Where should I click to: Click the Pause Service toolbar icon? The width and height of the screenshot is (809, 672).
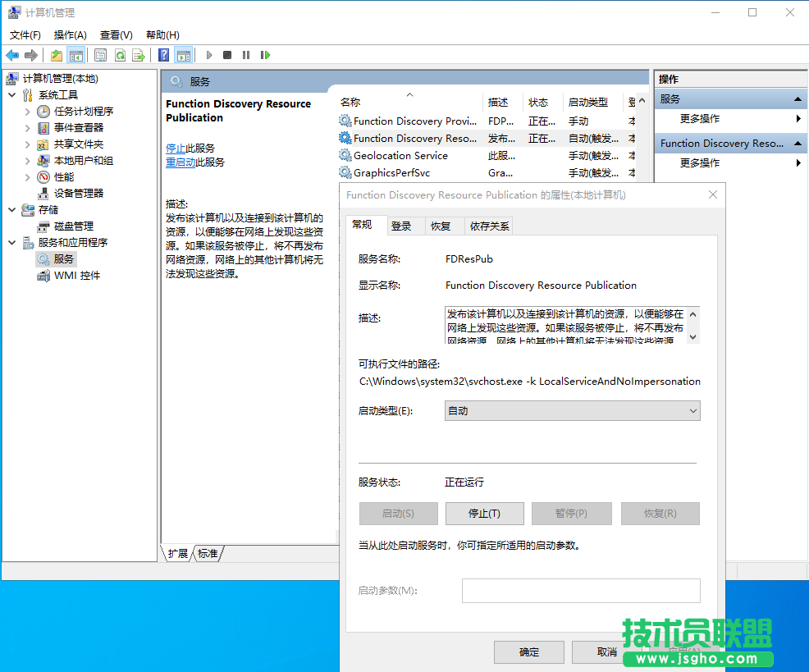tap(246, 55)
